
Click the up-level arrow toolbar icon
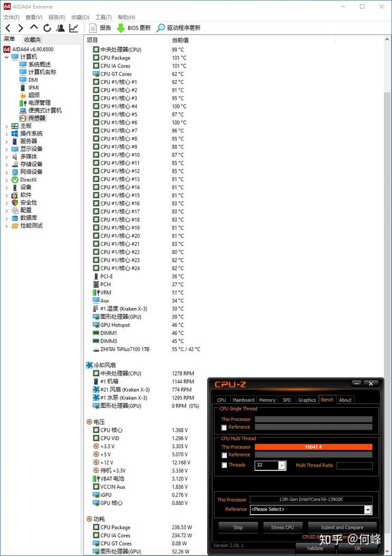(x=34, y=28)
